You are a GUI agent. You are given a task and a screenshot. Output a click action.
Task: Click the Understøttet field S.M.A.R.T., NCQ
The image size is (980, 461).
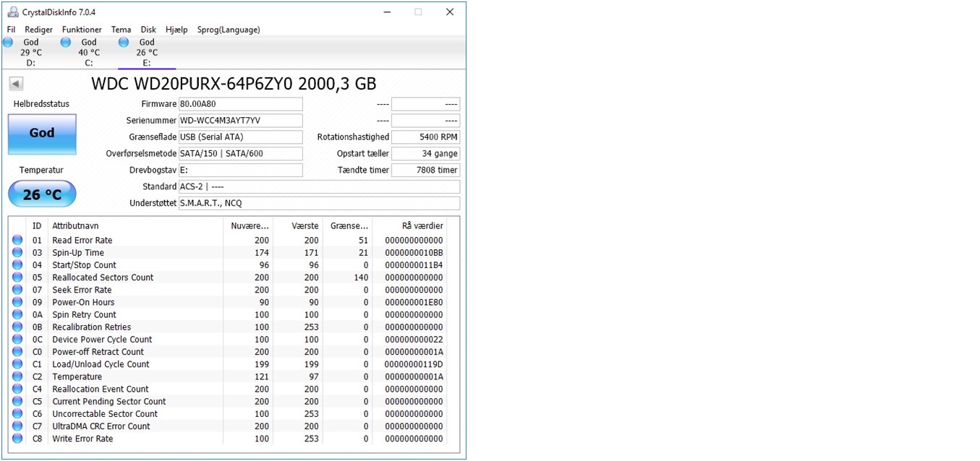[319, 204]
